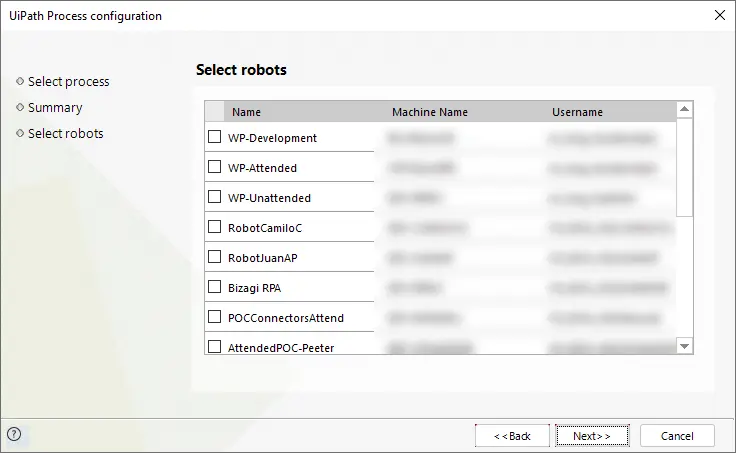Screen dimensions: 736x453
Task: Sort by the Machine Name column header
Action: coord(430,112)
